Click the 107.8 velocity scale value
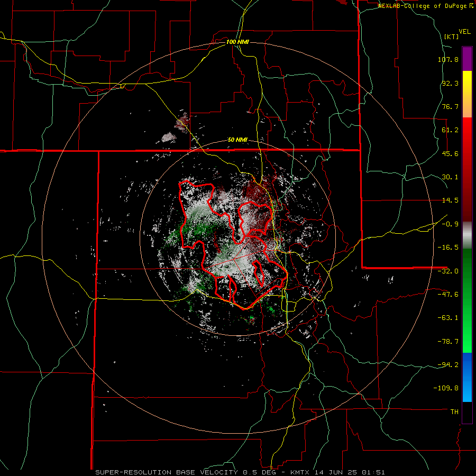Image resolution: width=476 pixels, height=476 pixels. click(x=448, y=59)
